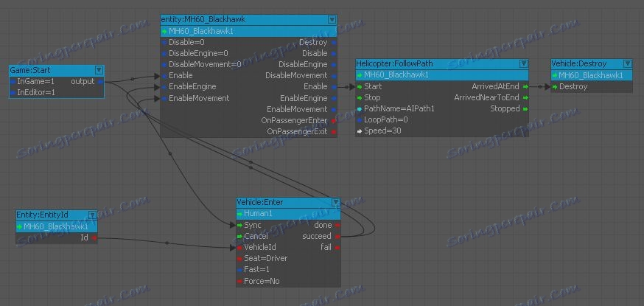Click the green Sync input arrow on Vehicle:Enter

pos(240,225)
